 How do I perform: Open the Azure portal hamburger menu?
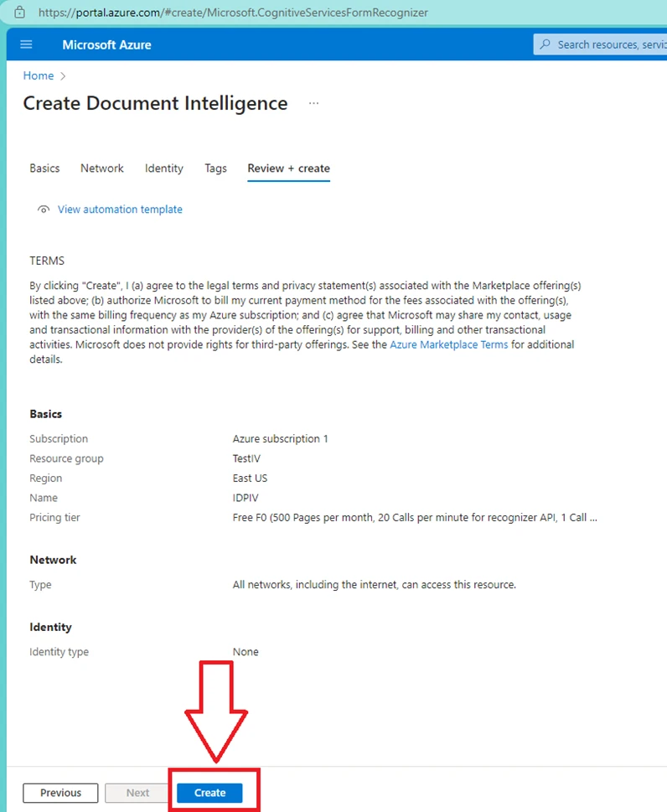(x=26, y=44)
